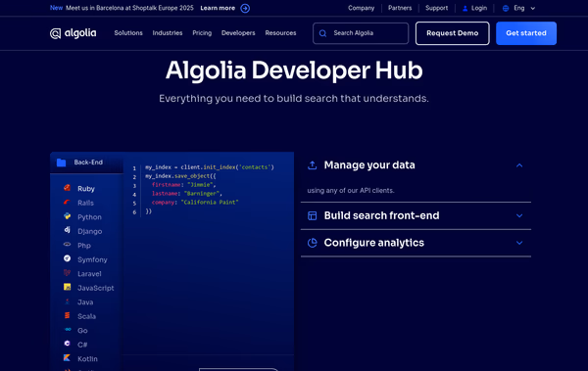Click the arrow icon next to Learn more
Screen dimensions: 588x371
click(245, 8)
